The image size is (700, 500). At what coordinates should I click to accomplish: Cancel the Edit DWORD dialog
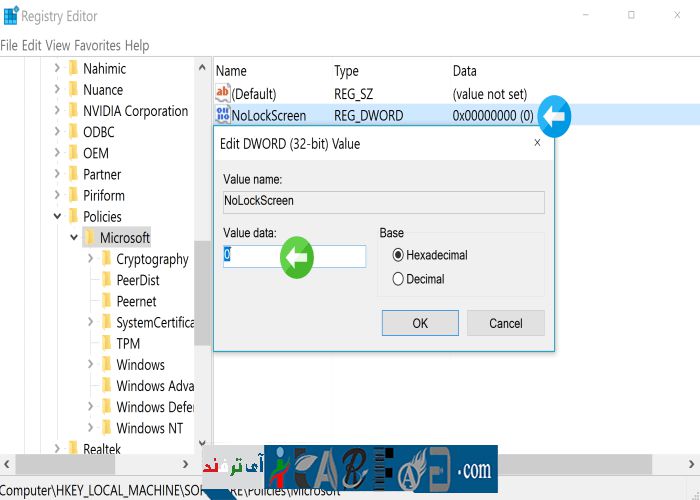[x=506, y=323]
